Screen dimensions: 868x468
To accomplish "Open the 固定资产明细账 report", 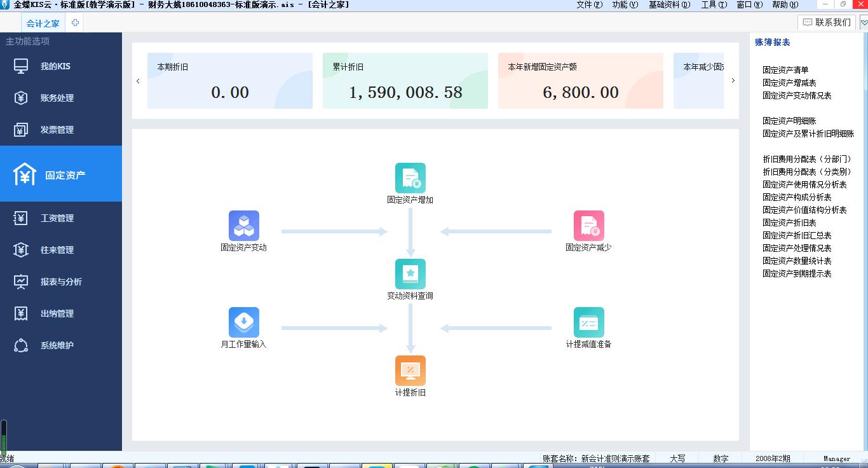I will [789, 121].
